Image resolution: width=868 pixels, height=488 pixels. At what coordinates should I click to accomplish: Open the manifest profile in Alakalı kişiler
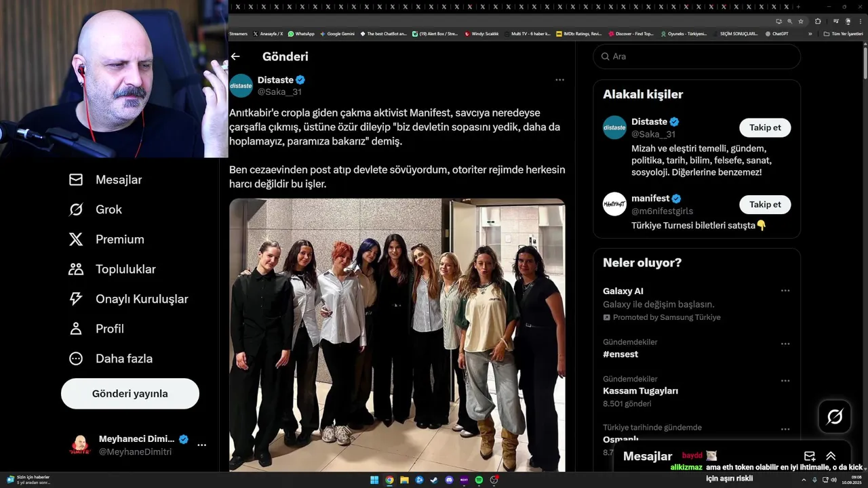click(650, 199)
